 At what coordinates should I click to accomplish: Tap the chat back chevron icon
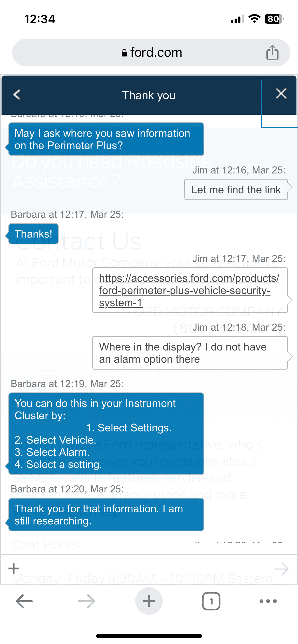point(17,95)
